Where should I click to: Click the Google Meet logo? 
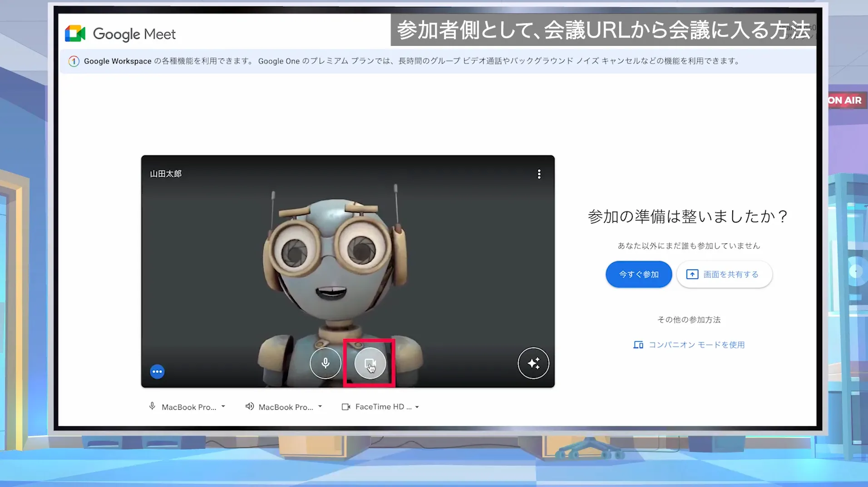pos(120,33)
